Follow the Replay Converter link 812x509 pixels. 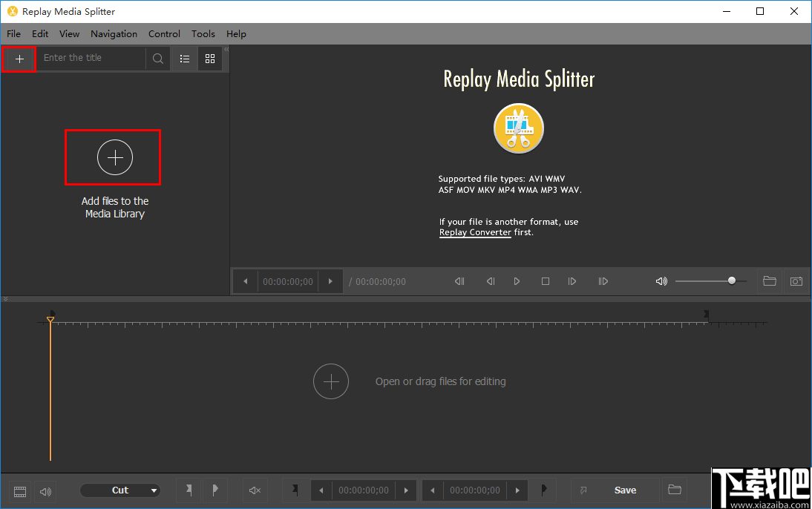(x=475, y=232)
